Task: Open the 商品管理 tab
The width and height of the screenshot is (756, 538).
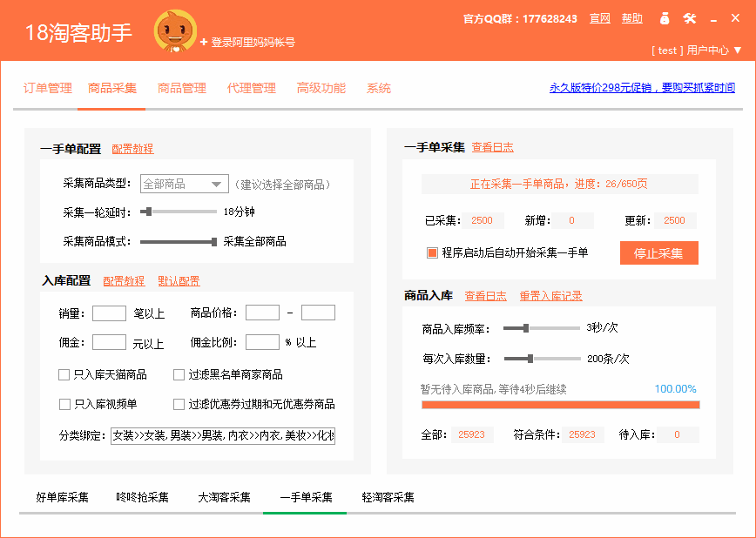Action: [x=182, y=88]
